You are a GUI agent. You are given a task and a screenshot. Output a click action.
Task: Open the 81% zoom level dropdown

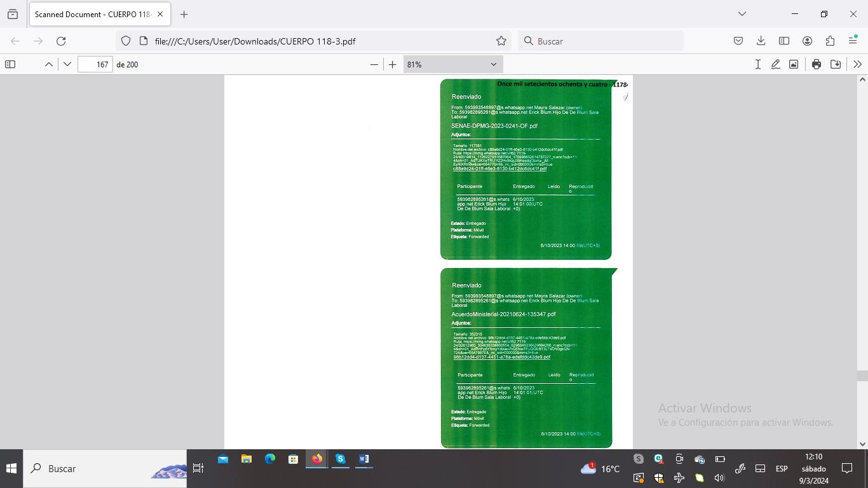(453, 64)
